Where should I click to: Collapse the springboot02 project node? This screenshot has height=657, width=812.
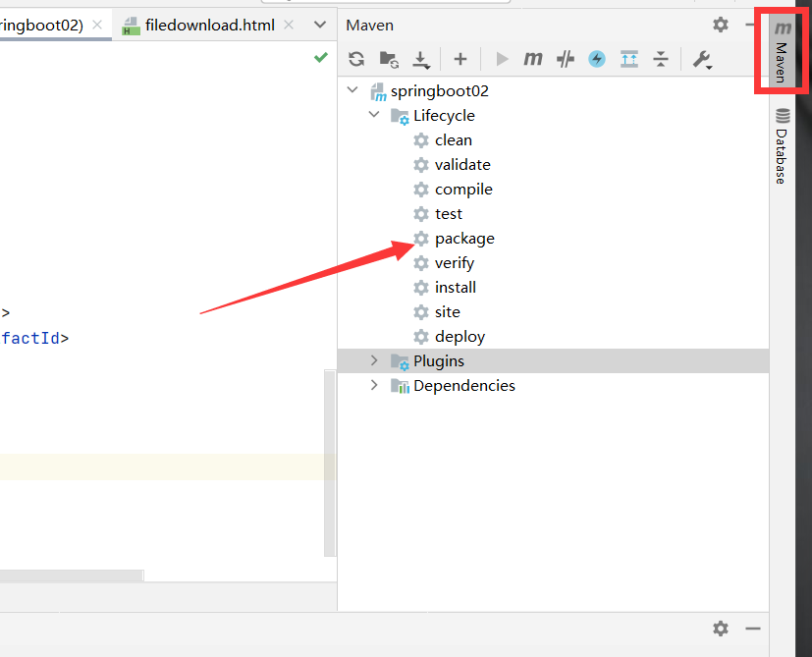click(353, 90)
